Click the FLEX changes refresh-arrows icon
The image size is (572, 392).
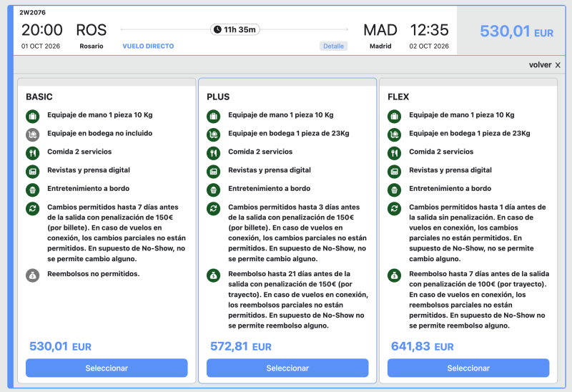click(394, 208)
